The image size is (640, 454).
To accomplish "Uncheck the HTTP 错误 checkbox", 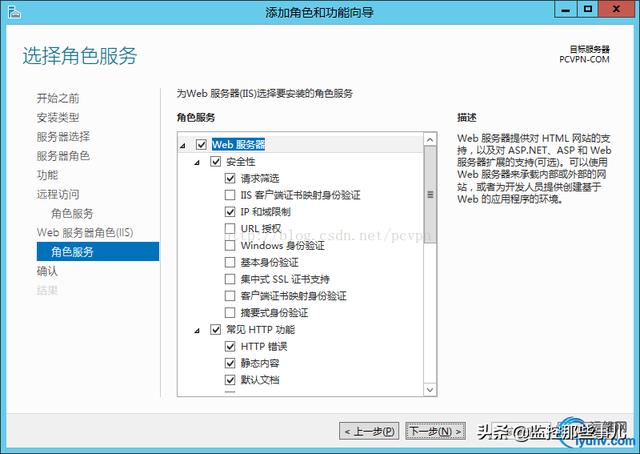I will [230, 346].
